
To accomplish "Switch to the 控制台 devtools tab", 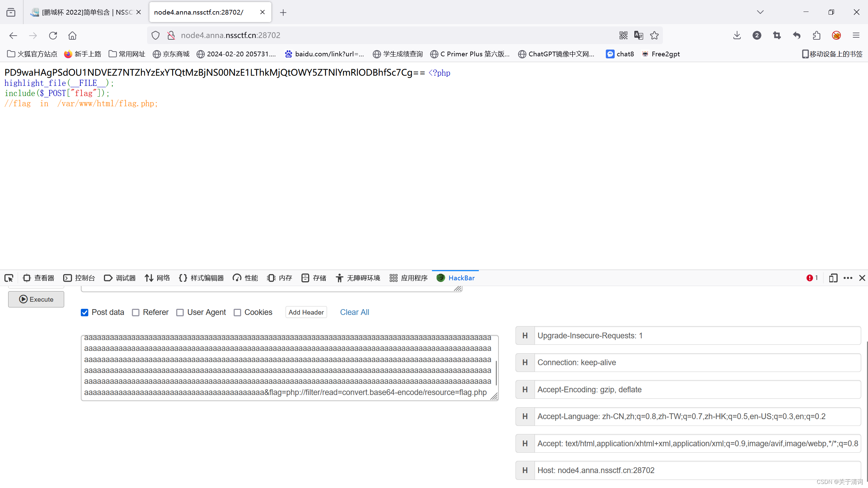I will (79, 278).
